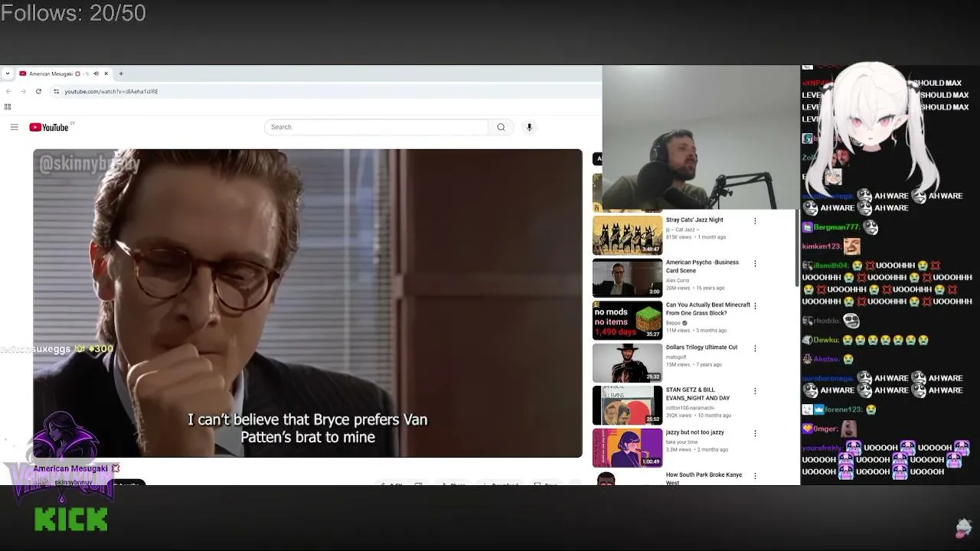
Task: Click the Beppo channel name
Action: click(x=673, y=323)
